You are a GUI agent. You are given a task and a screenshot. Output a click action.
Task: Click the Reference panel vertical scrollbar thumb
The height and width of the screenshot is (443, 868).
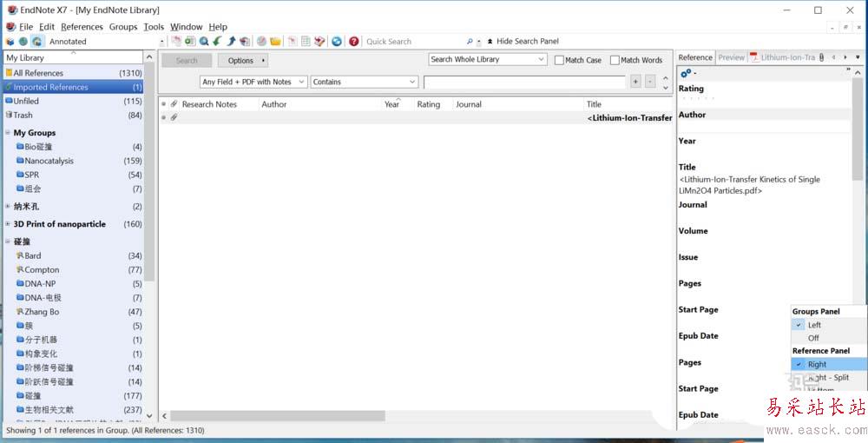point(858,129)
